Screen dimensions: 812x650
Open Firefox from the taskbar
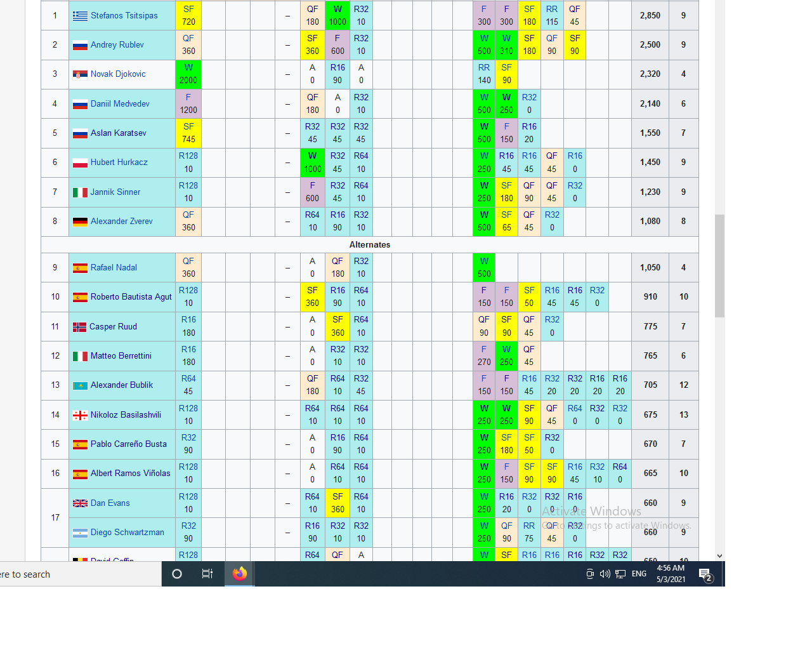pyautogui.click(x=240, y=574)
